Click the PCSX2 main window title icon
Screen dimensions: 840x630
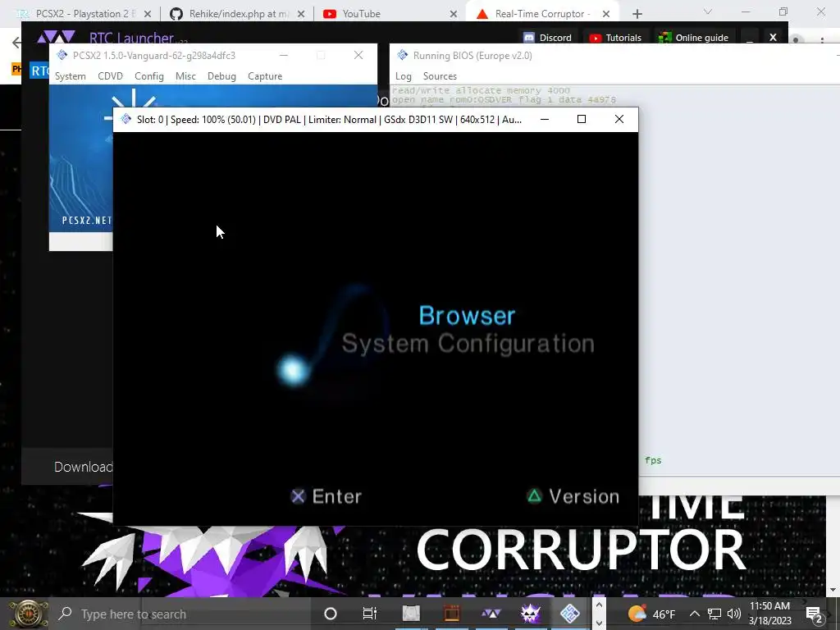[x=62, y=55]
